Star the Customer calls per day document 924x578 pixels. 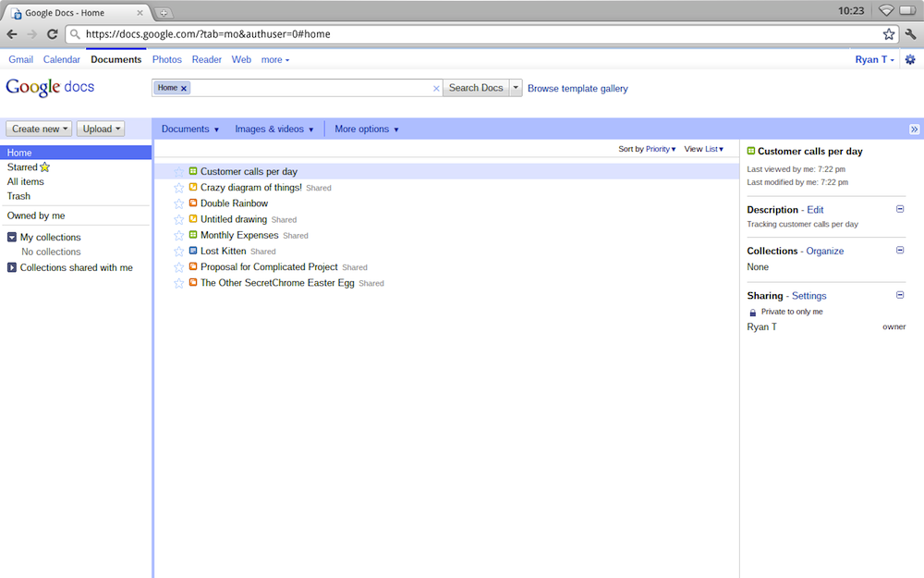click(179, 172)
